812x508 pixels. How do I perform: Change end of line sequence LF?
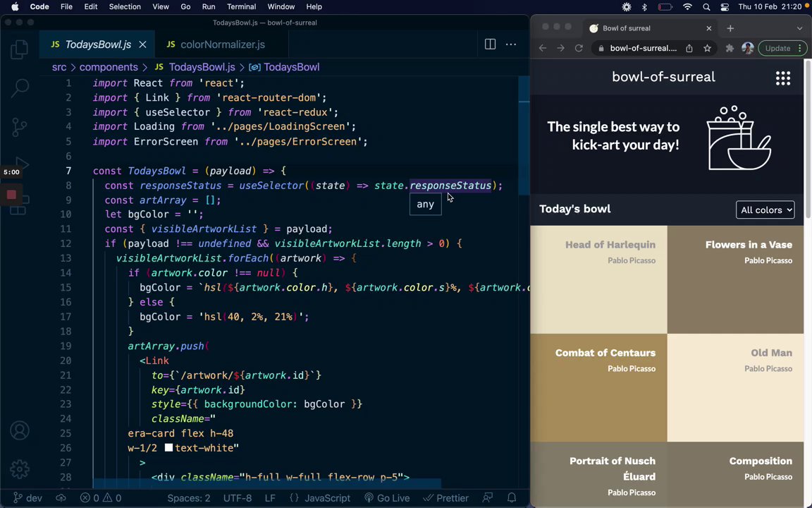pyautogui.click(x=270, y=498)
